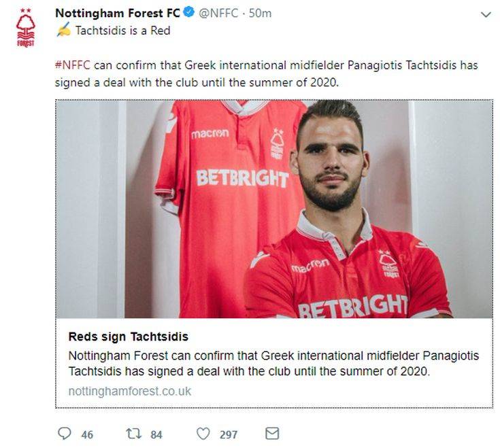Open the 'Reds sign Tachtsidis' headline
This screenshot has height=448, width=500.
129,337
